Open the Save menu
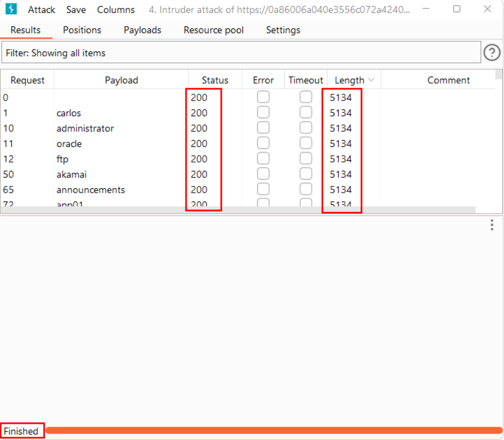The image size is (504, 440). click(76, 9)
